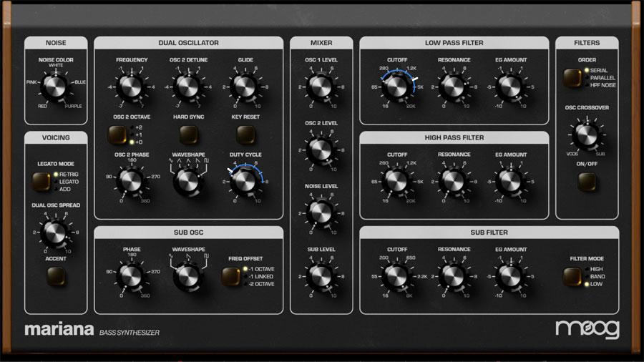Click the +0 octave label
The image size is (644, 362).
[139, 142]
